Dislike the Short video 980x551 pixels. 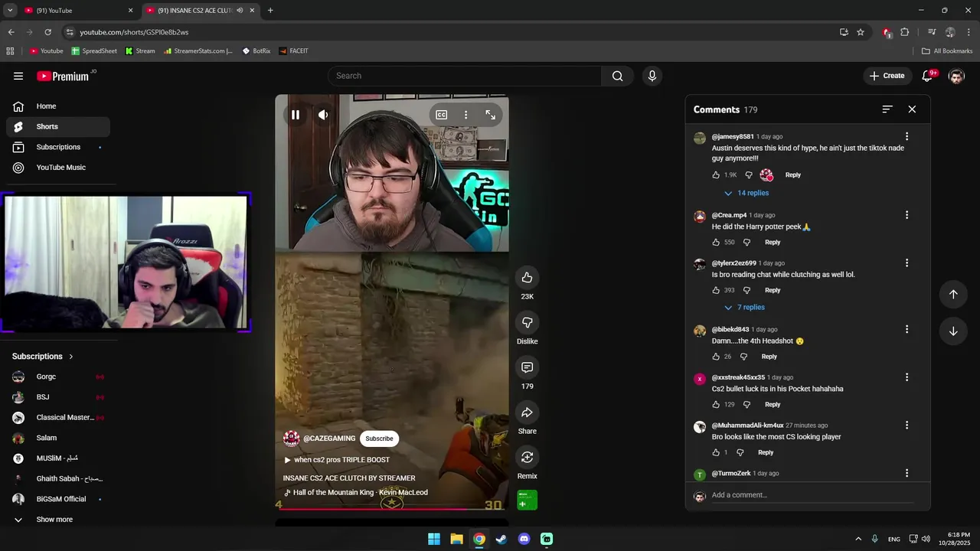527,322
